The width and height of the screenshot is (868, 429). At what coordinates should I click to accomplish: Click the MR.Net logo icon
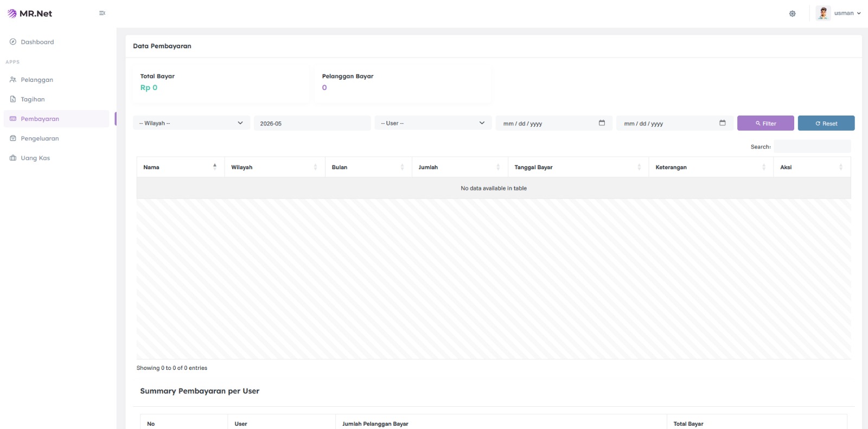coord(12,14)
